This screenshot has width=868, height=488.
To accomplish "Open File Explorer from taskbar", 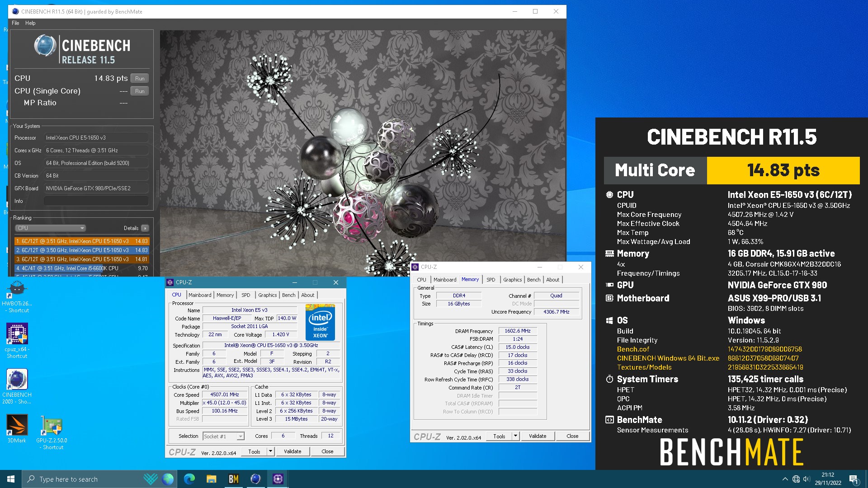I will click(211, 479).
